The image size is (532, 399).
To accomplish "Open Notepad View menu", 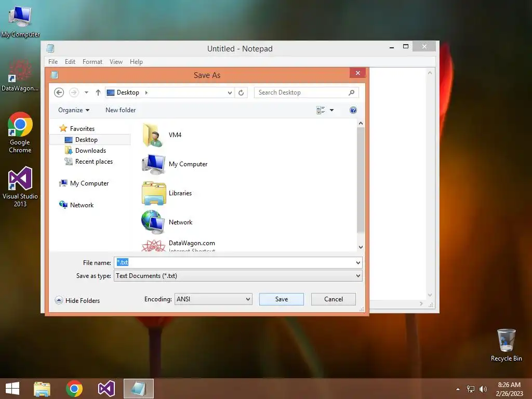I will 116,62.
